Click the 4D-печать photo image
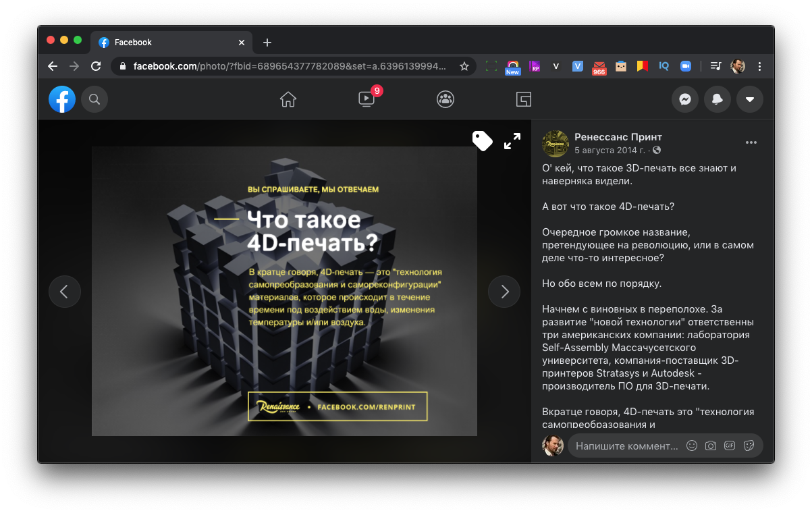Viewport: 812px width, 513px height. click(x=284, y=292)
